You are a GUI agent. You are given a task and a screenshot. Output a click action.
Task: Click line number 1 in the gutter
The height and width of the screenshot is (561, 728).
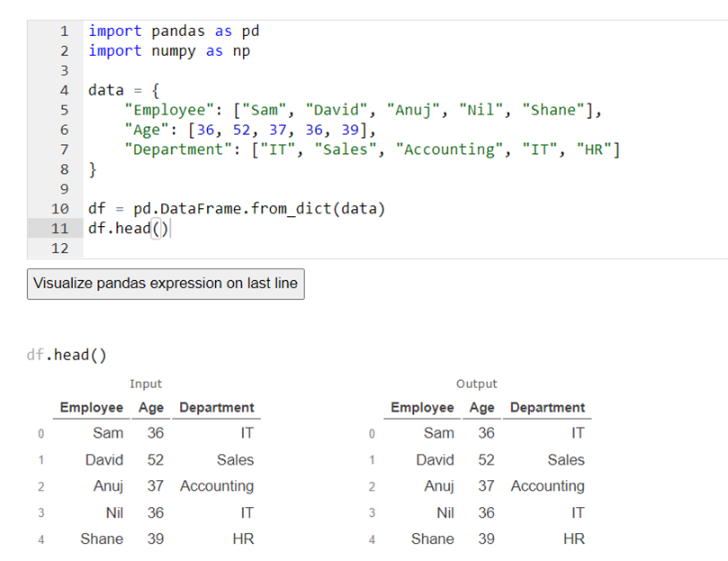tap(64, 31)
